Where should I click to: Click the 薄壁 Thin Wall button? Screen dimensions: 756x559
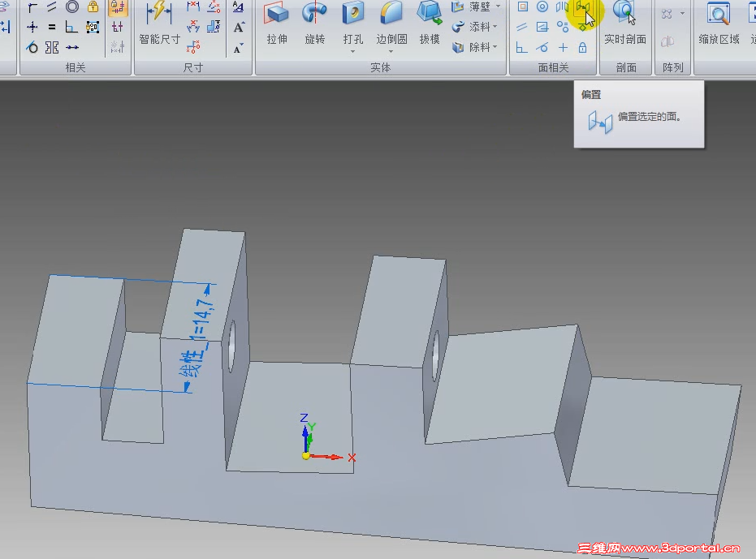point(471,6)
